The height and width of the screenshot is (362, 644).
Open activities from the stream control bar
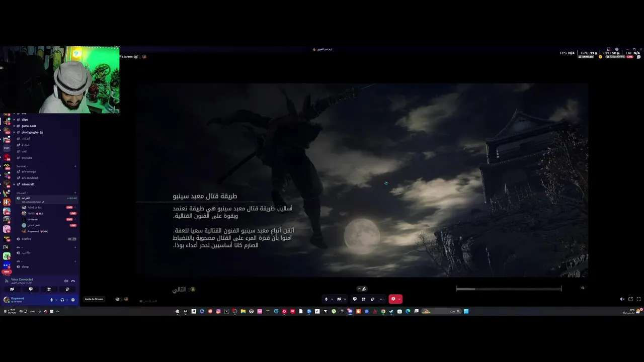click(x=364, y=299)
